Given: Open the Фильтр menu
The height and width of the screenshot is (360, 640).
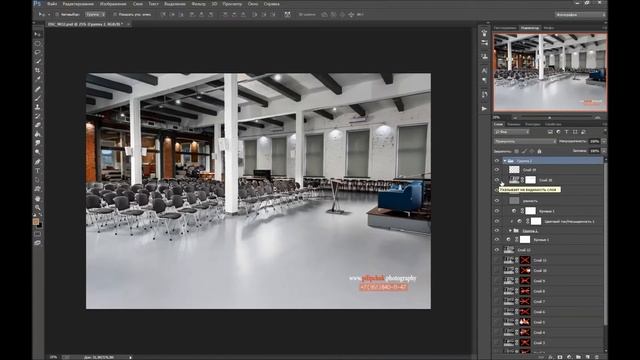Looking at the screenshot, I should [198, 4].
